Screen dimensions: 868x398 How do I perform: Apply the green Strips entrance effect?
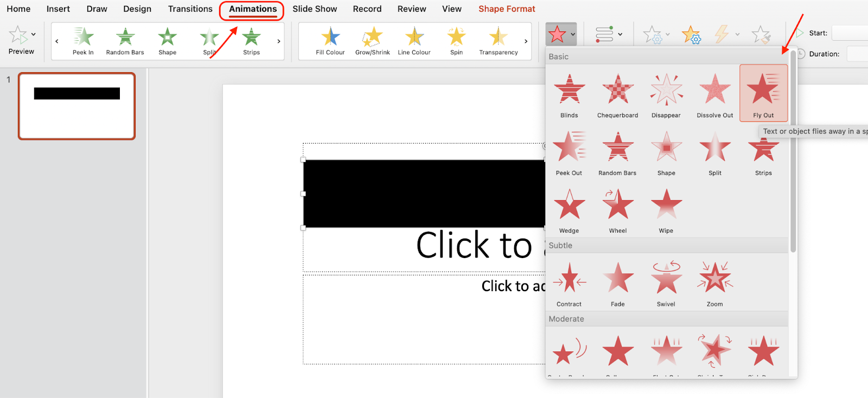pos(251,41)
